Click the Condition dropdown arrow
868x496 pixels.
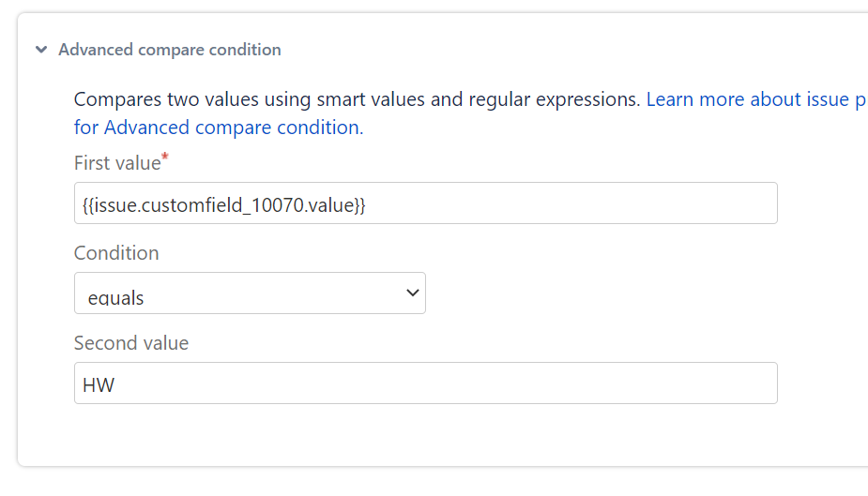click(x=412, y=293)
